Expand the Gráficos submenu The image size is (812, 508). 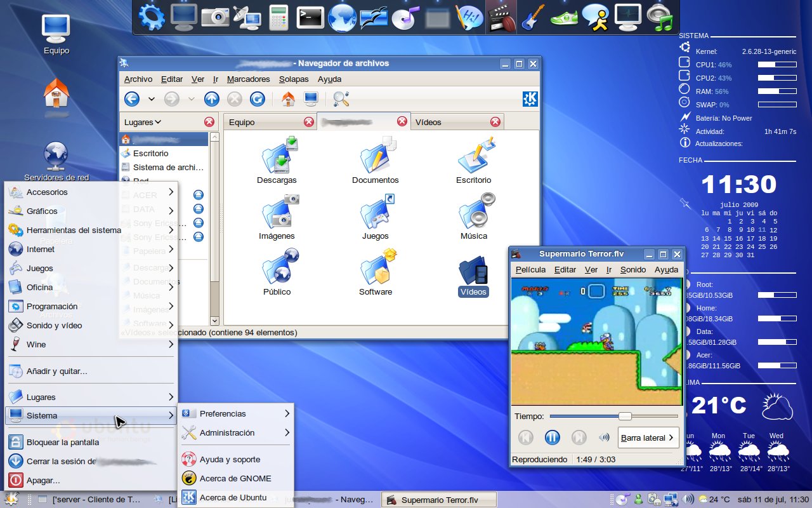point(91,211)
